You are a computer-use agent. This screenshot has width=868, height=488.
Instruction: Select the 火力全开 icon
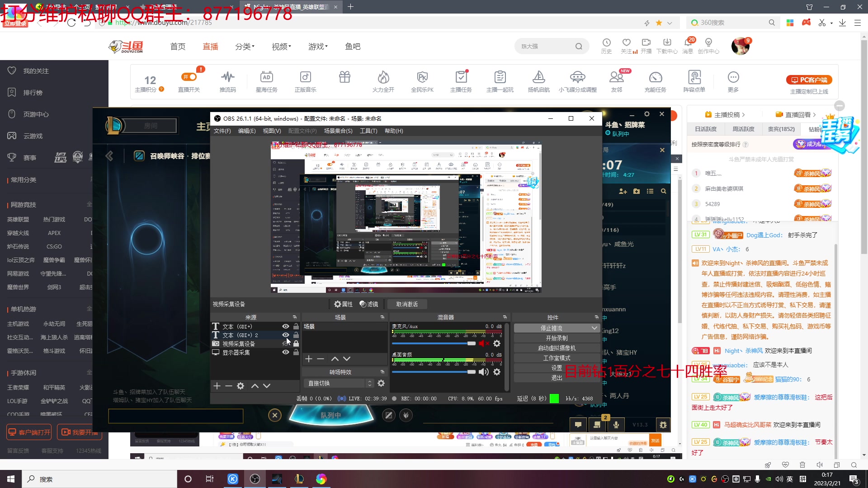[383, 81]
